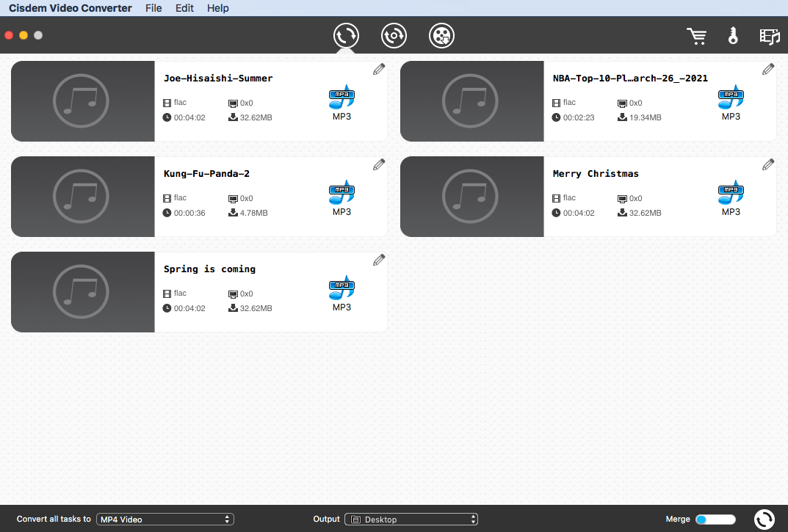
Task: Edit the Joe-Hisaishi-Summer item with pencil
Action: click(x=379, y=69)
